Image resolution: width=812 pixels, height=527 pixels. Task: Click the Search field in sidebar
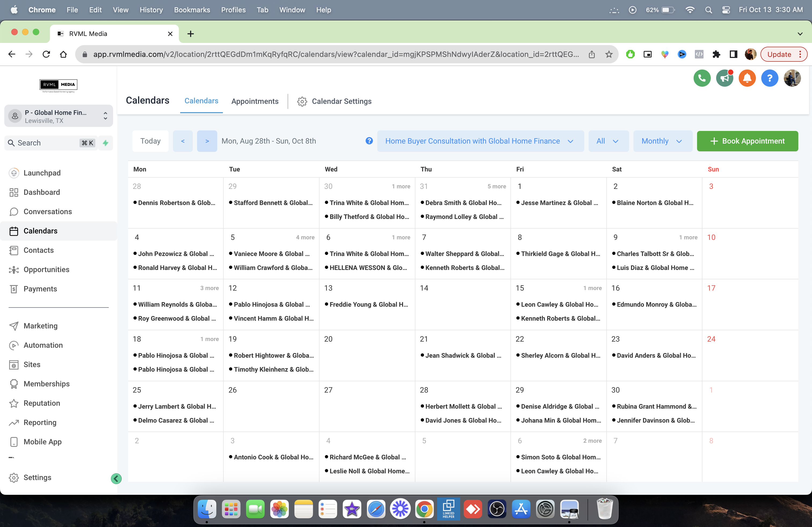[51, 143]
